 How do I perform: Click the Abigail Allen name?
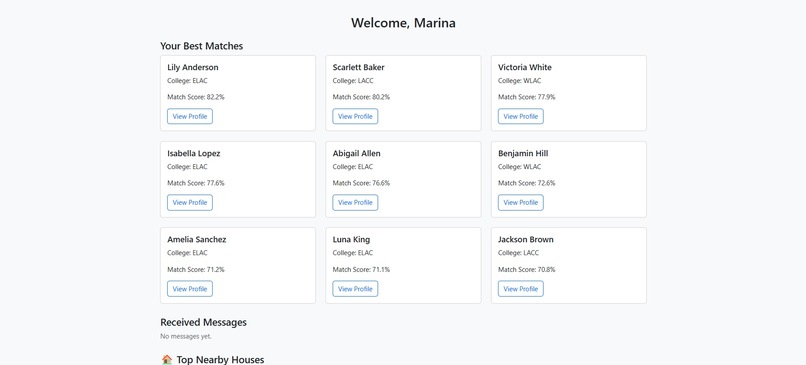pos(357,153)
